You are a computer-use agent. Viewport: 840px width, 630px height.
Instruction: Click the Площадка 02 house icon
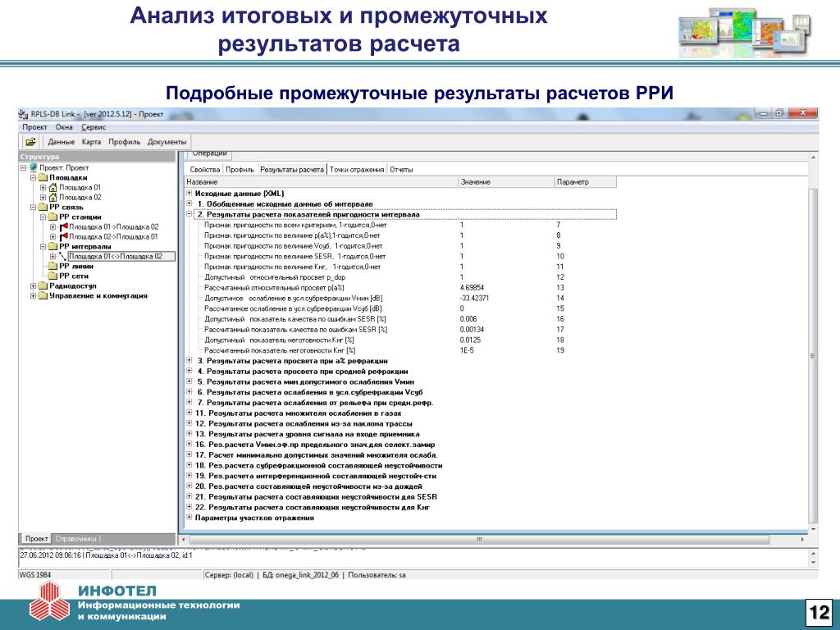click(x=52, y=198)
